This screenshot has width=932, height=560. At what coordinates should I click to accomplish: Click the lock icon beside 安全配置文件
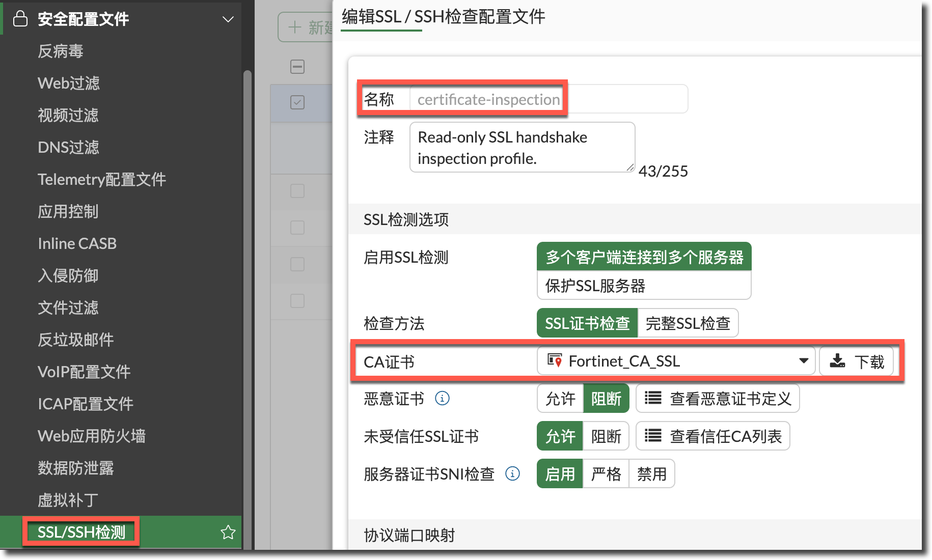(x=20, y=19)
